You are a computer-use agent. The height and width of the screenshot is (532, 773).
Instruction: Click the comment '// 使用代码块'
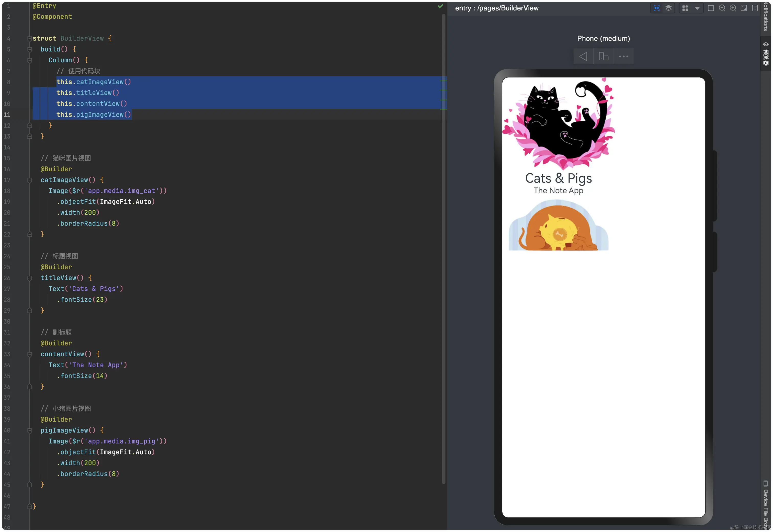point(78,71)
